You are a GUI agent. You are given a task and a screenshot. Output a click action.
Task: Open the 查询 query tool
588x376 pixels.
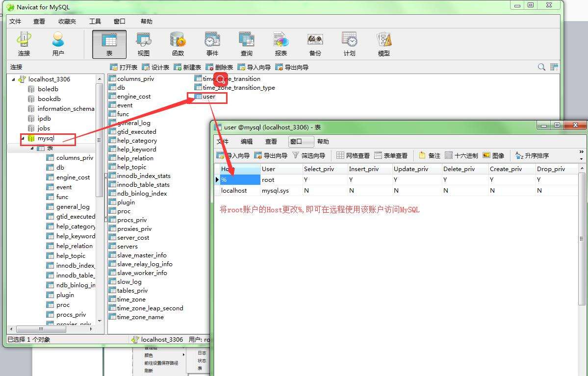coord(246,44)
